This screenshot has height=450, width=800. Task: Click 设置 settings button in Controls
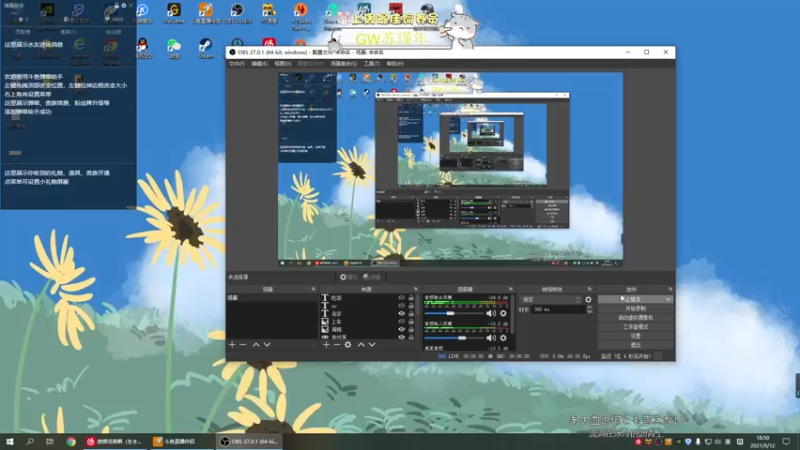[x=635, y=336]
